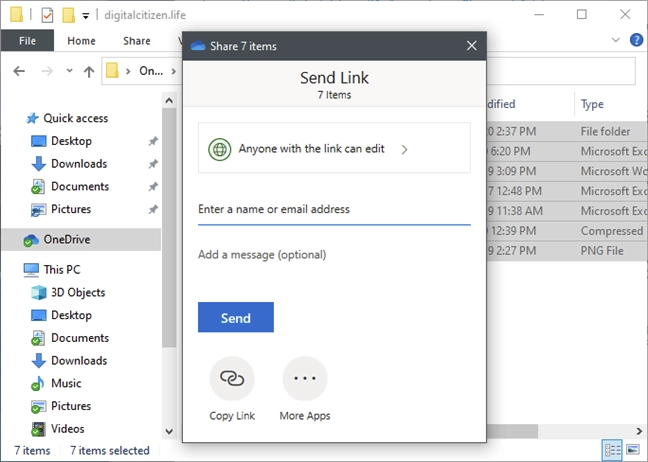Open Music folder under This PC
Image resolution: width=648 pixels, height=462 pixels.
[x=66, y=383]
